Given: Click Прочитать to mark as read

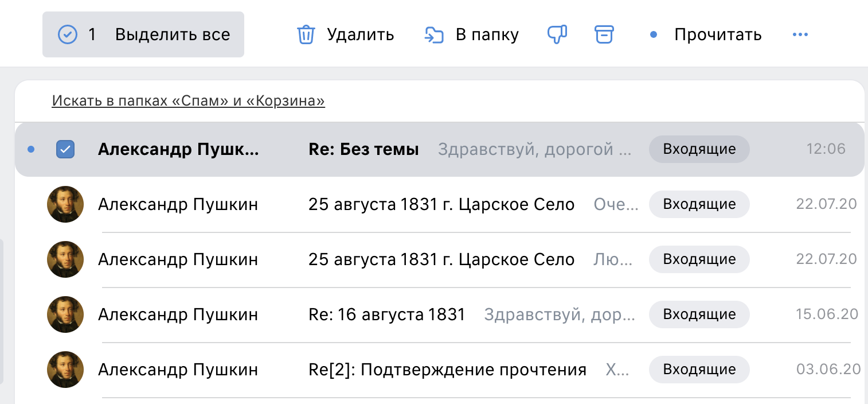Looking at the screenshot, I should click(x=718, y=35).
